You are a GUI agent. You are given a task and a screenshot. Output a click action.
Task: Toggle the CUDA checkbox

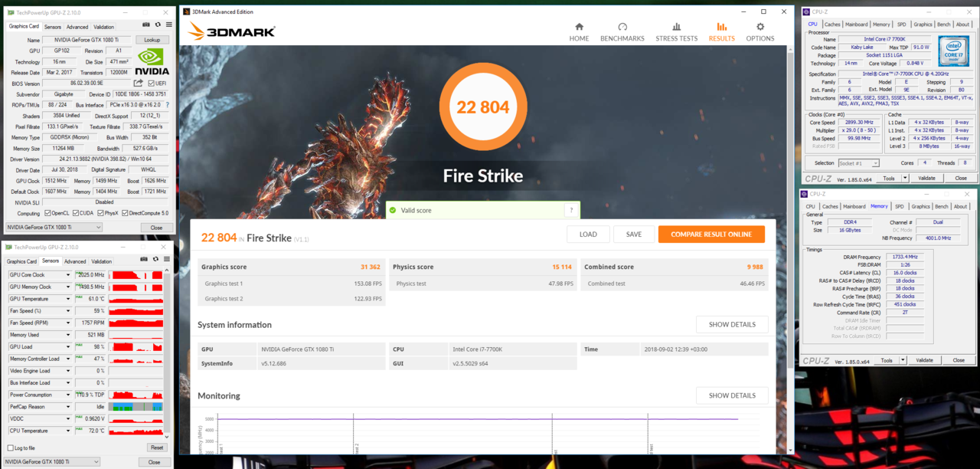76,213
